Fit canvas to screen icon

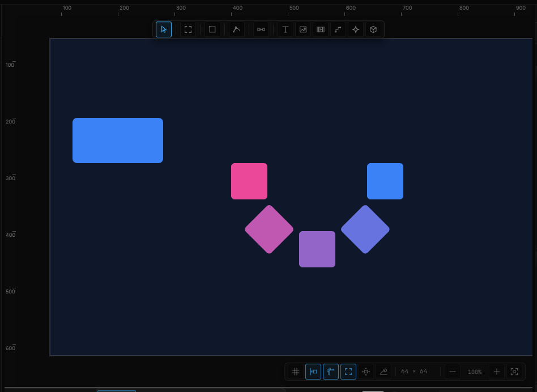click(x=514, y=372)
